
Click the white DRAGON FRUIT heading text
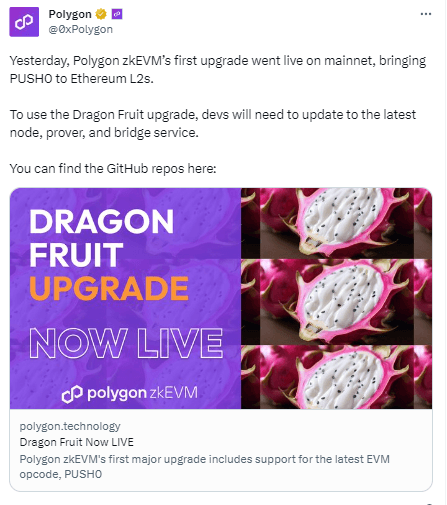pos(102,238)
